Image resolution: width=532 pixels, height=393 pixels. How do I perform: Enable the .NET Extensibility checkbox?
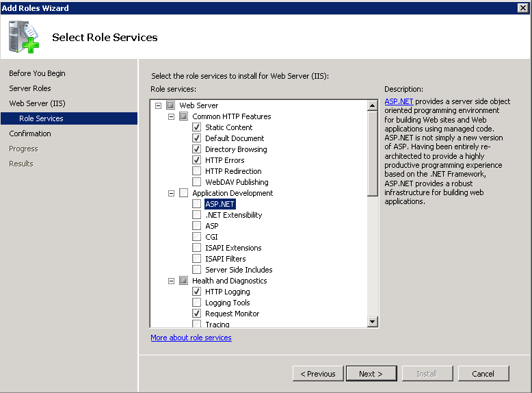[196, 215]
